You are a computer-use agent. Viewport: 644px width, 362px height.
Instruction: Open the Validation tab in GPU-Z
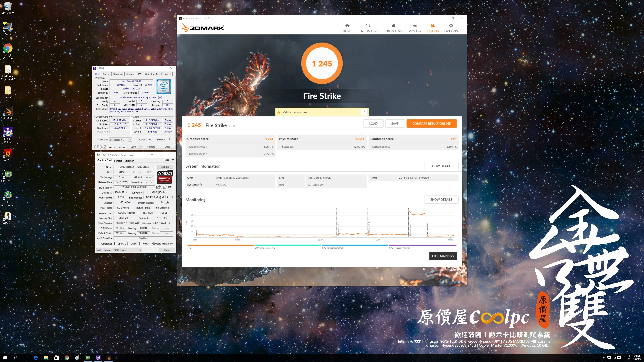129,161
